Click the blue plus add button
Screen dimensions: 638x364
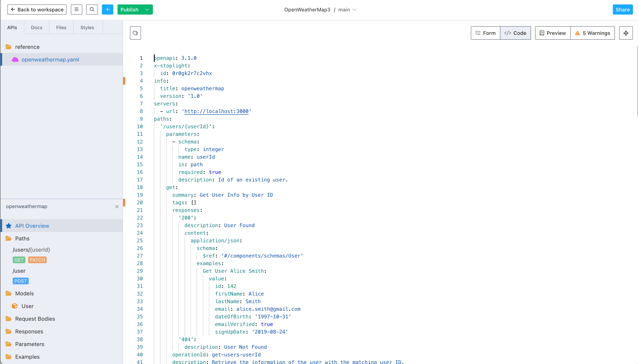click(x=108, y=10)
